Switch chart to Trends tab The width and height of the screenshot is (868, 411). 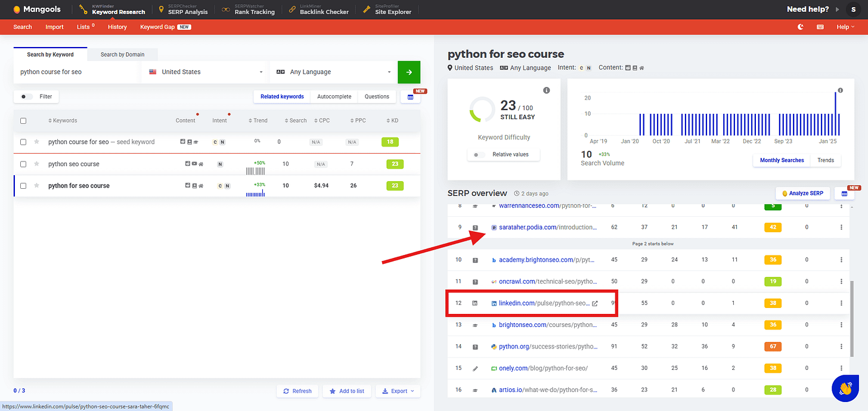(826, 160)
